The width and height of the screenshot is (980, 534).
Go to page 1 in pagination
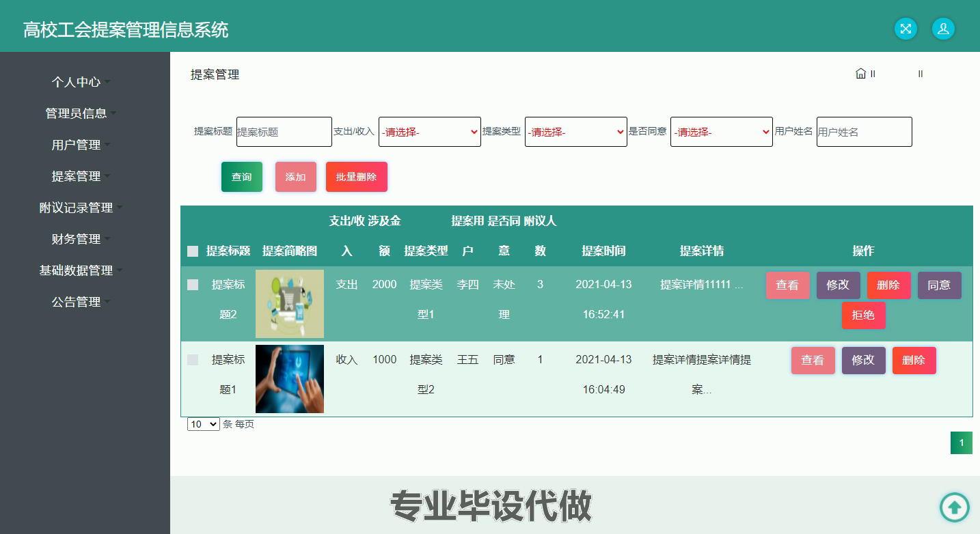point(962,443)
